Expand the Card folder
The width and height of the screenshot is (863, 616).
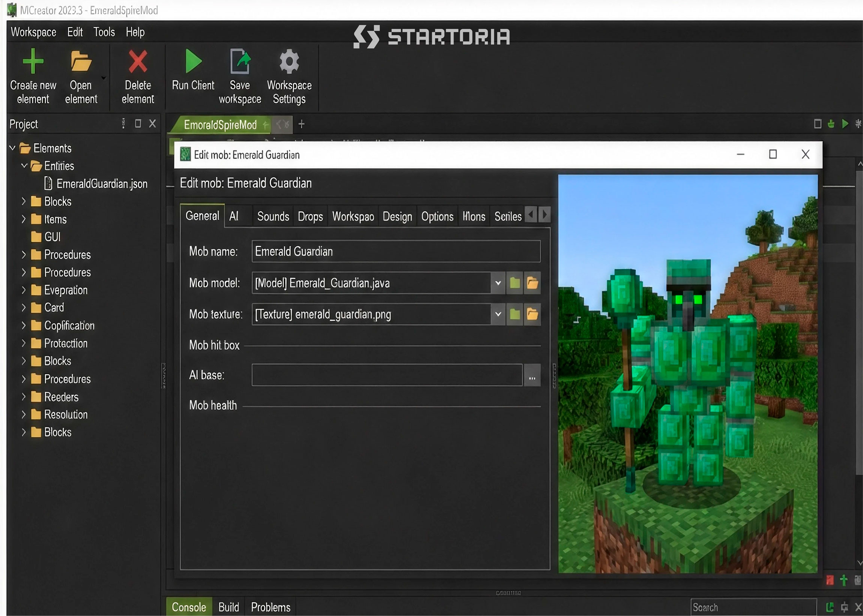24,307
